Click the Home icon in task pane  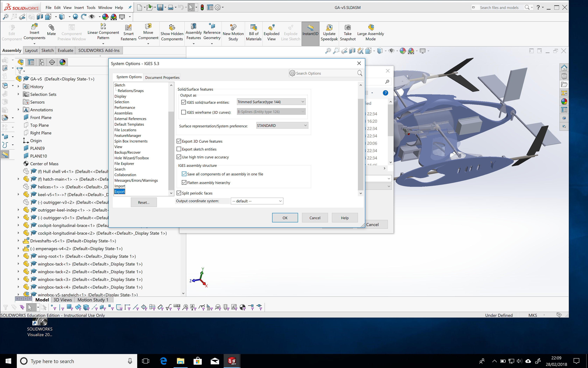click(x=564, y=68)
